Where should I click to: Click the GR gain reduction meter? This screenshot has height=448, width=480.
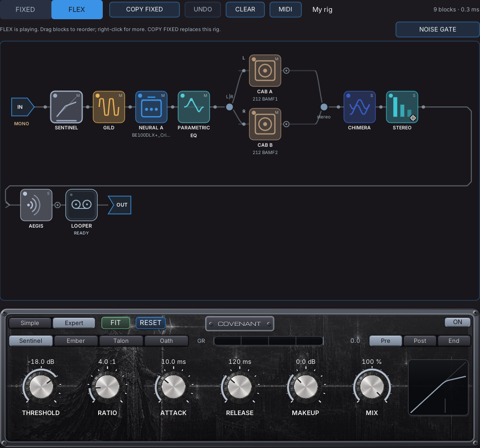(x=268, y=341)
